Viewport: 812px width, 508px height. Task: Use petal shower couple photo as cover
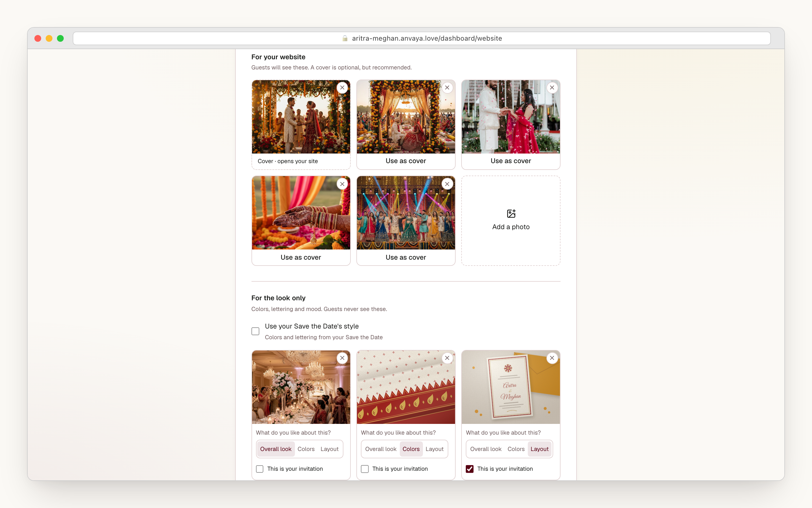(511, 161)
